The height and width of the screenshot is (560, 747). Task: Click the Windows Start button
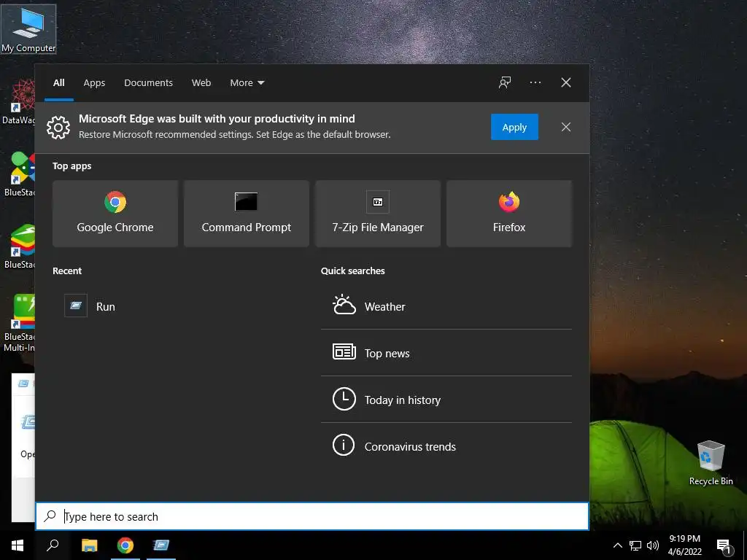pyautogui.click(x=18, y=545)
